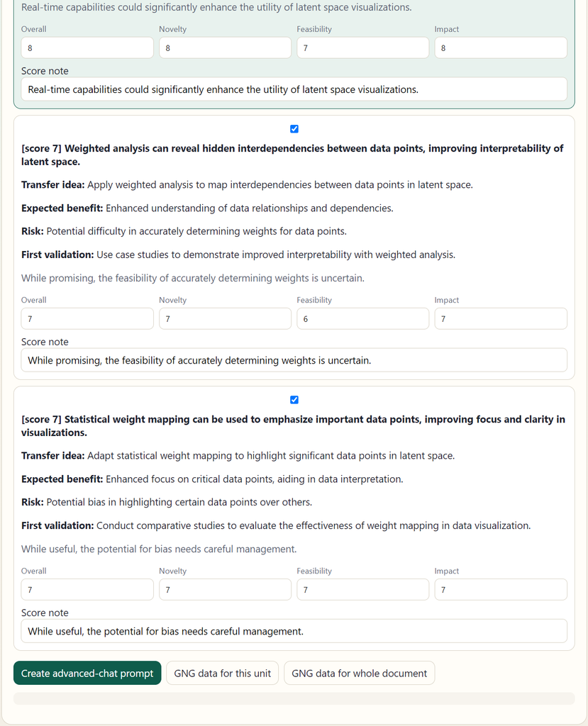
Task: Uncheck the Weighted analysis idea checkbox
Action: [x=294, y=129]
